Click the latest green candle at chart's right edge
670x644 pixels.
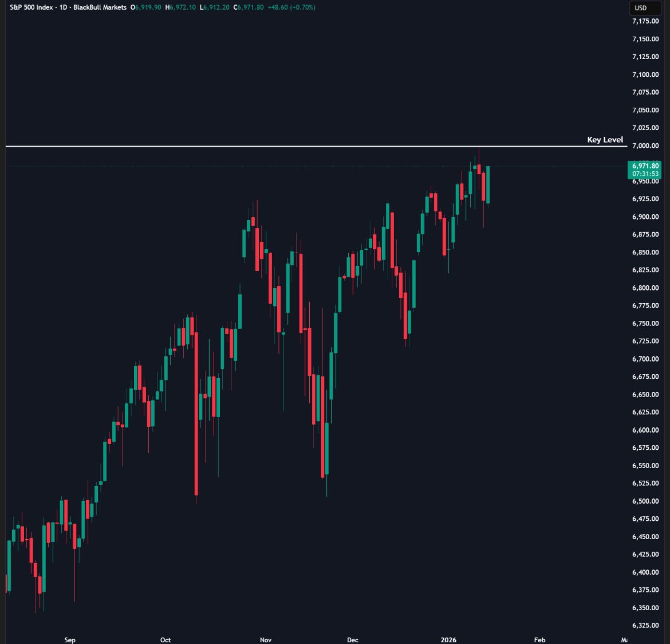(x=488, y=184)
